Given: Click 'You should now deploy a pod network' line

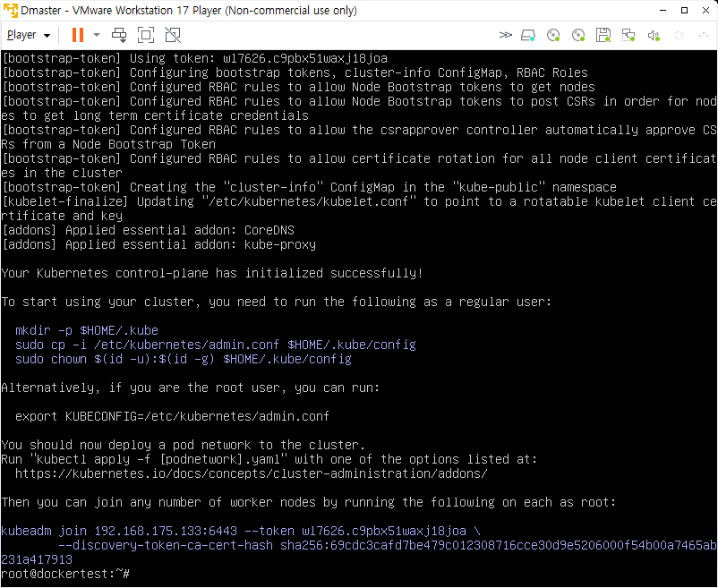Looking at the screenshot, I should 184,445.
